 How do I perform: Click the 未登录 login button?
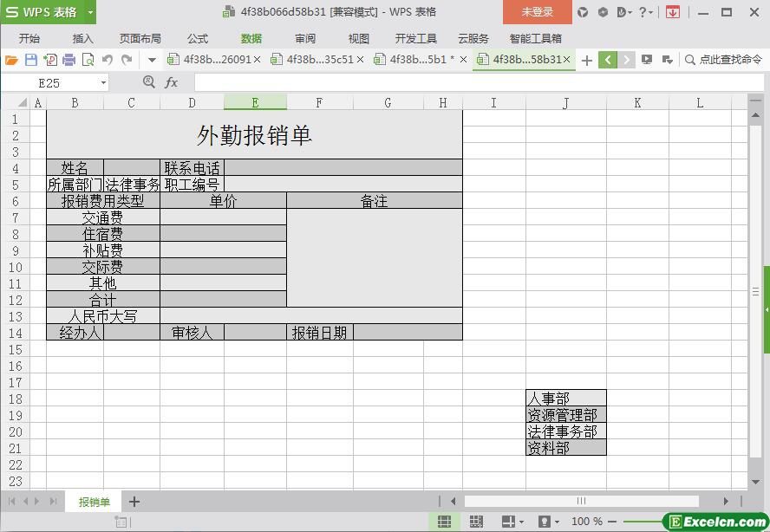(x=537, y=12)
